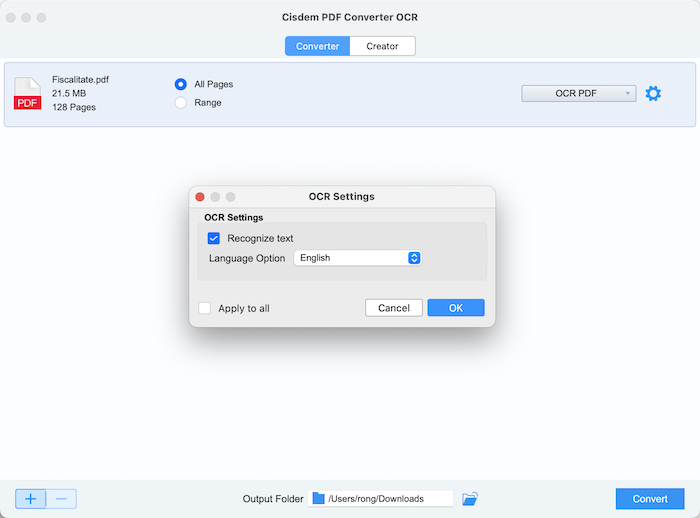700x518 pixels.
Task: Switch to the Creator tab
Action: 383,46
